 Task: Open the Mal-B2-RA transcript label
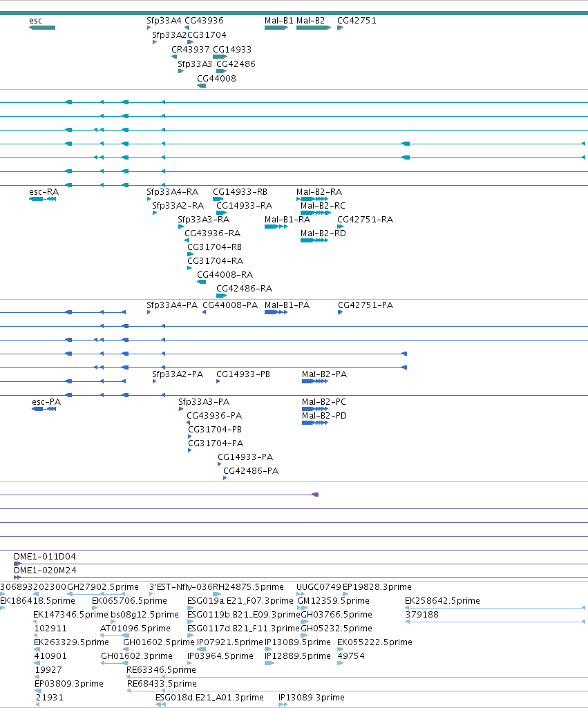tap(319, 192)
